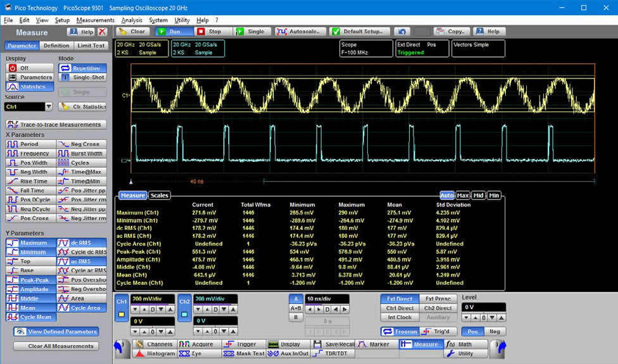Open the Utility menu in menu bar
The width and height of the screenshot is (618, 364).
pos(182,20)
